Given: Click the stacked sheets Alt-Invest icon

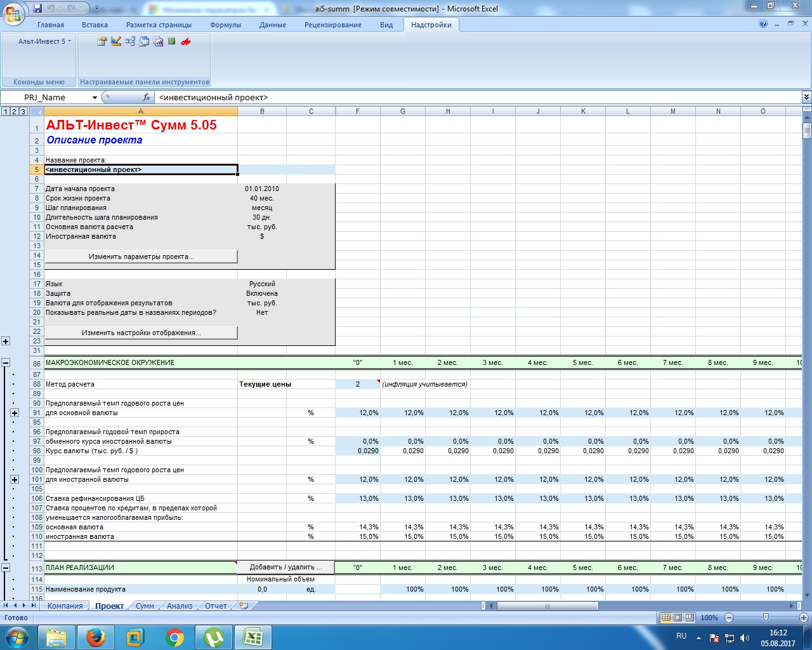Looking at the screenshot, I should [144, 41].
